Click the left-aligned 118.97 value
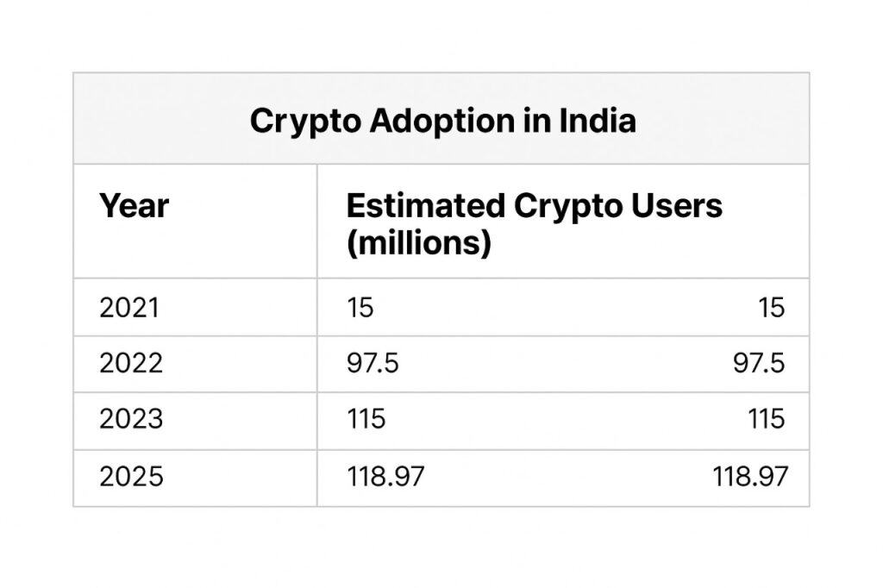The width and height of the screenshot is (883, 588). click(385, 477)
